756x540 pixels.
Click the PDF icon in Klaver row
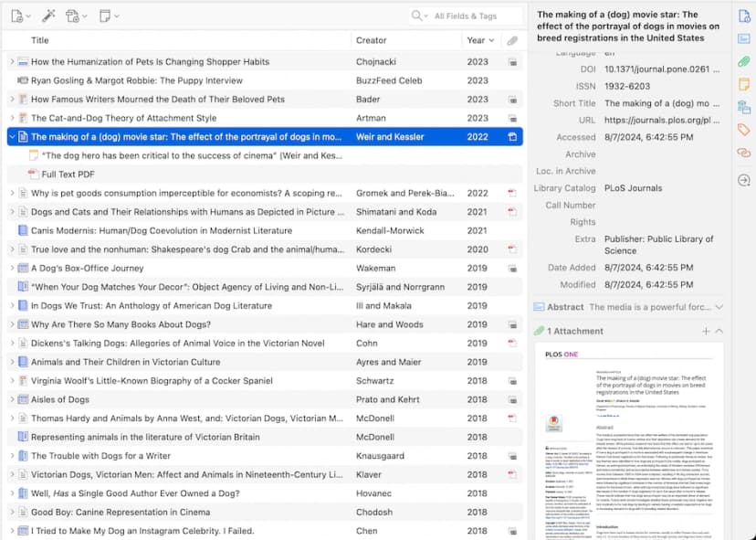(512, 474)
